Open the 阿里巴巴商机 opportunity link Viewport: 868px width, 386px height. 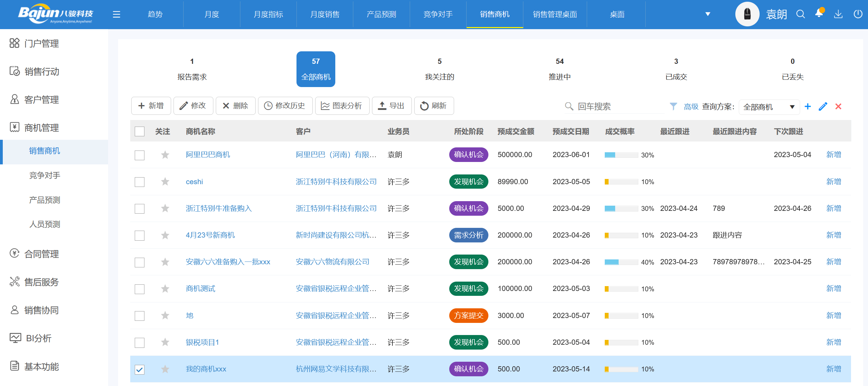212,155
